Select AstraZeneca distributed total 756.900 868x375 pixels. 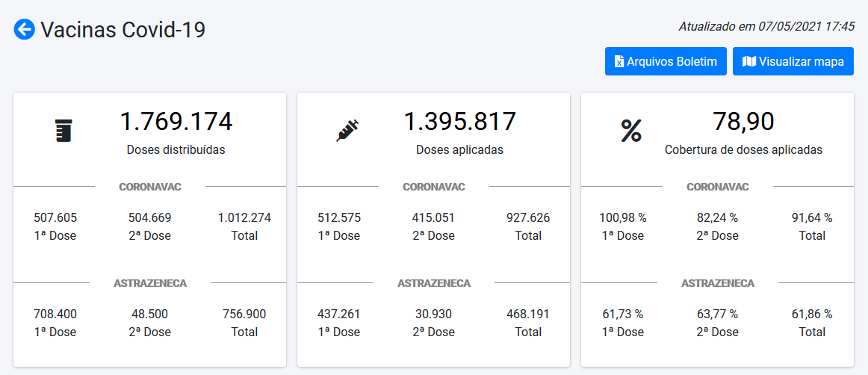click(x=244, y=314)
